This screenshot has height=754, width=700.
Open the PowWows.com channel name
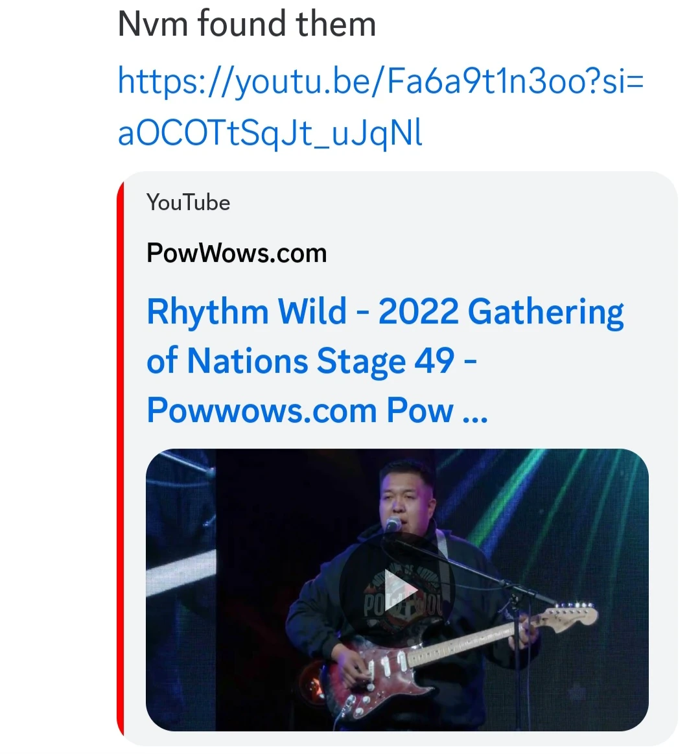[237, 253]
